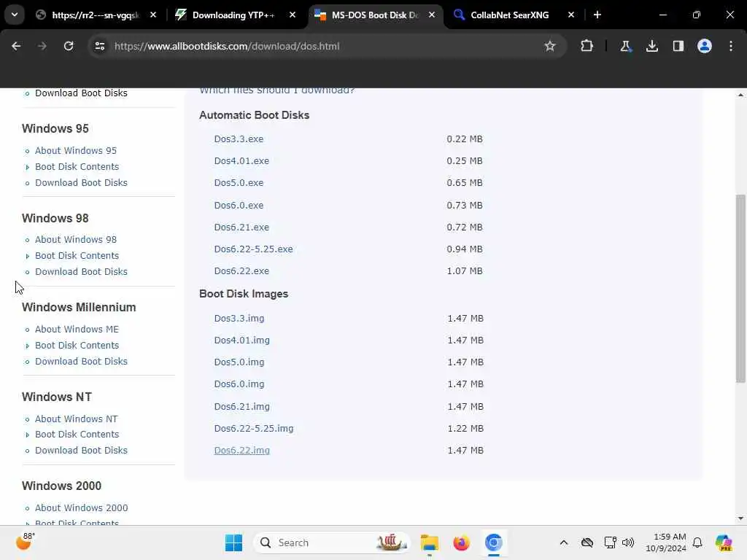Download Dos5.0.img

pos(239,362)
